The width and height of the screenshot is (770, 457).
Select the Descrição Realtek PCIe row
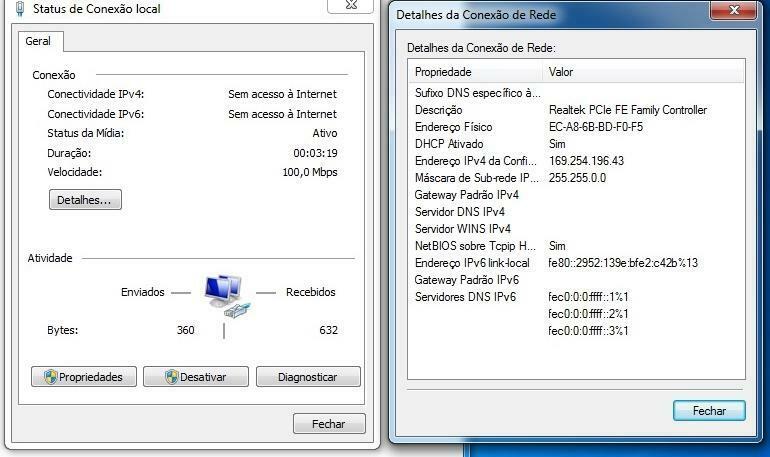tap(576, 110)
